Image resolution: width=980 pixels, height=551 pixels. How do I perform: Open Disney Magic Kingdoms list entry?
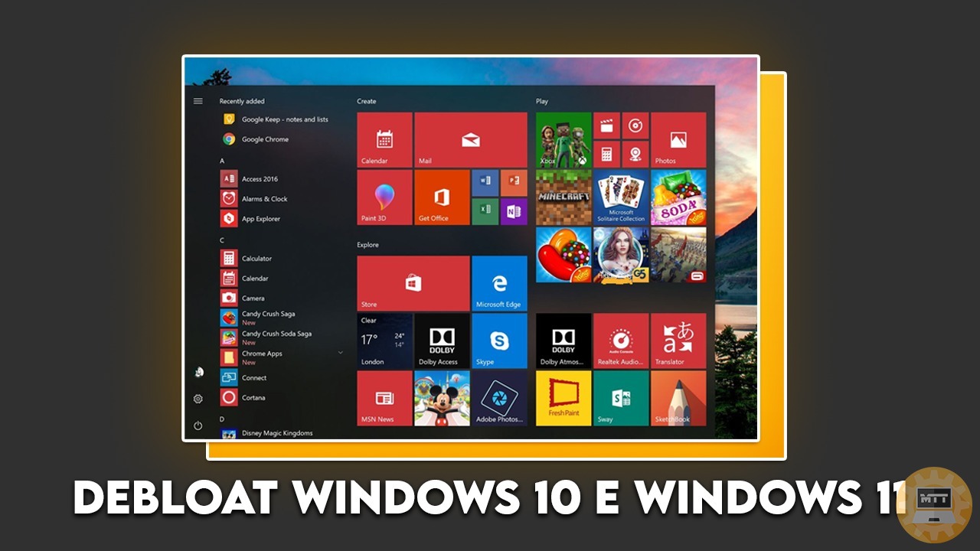267,433
